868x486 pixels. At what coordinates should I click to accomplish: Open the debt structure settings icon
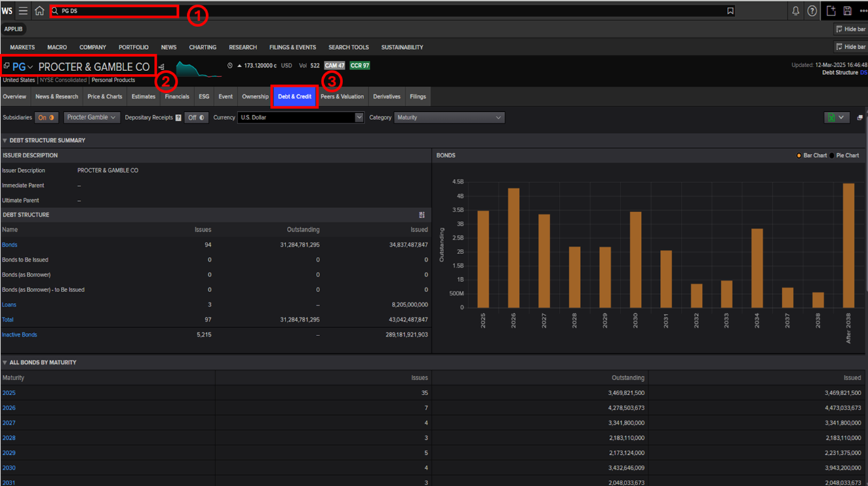click(422, 215)
